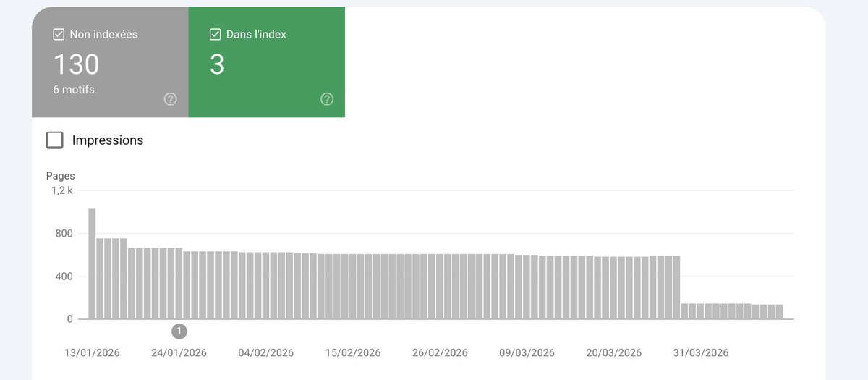Click the Pages axis title

click(60, 176)
